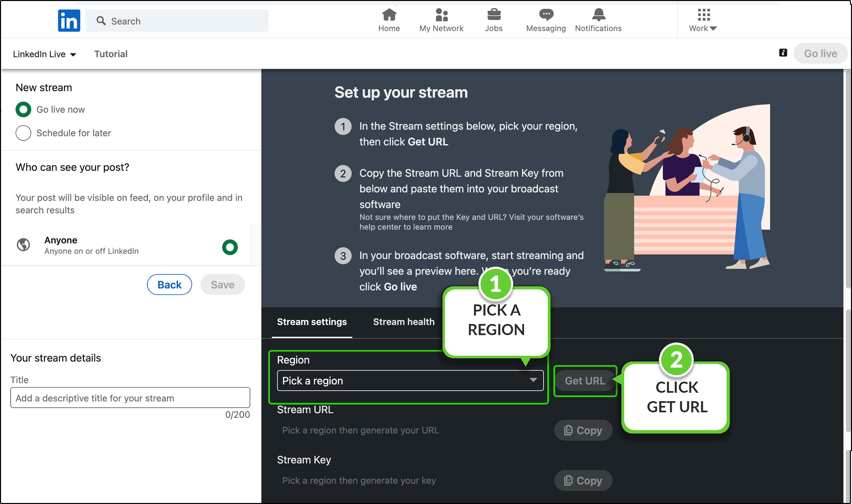Open the Work apps grid icon
Image resolution: width=852 pixels, height=504 pixels.
pyautogui.click(x=704, y=14)
